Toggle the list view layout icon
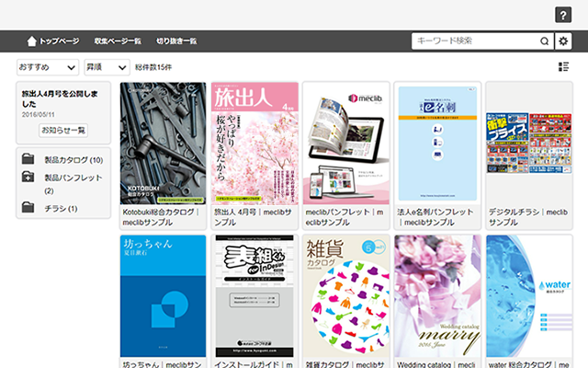Image resolution: width=588 pixels, height=368 pixels. click(x=563, y=67)
